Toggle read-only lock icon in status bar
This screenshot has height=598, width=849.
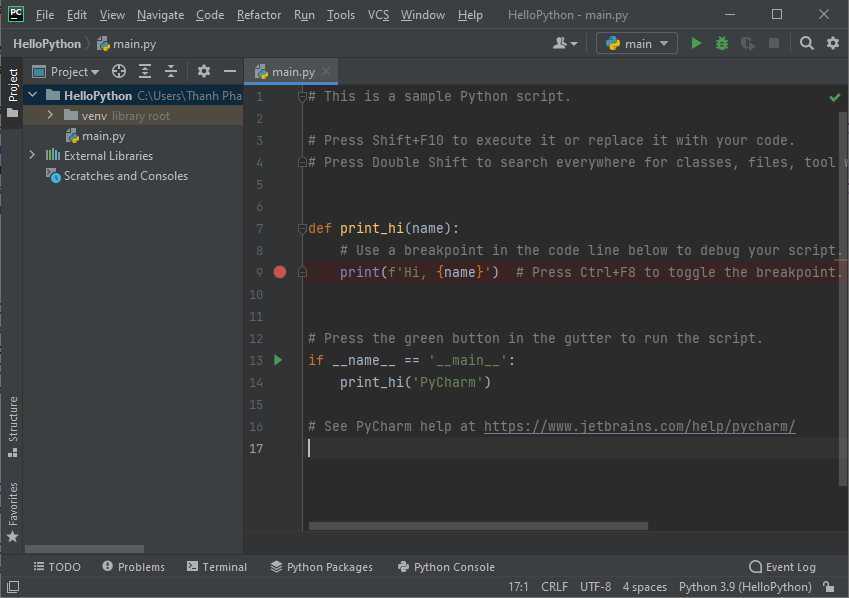tap(828, 587)
